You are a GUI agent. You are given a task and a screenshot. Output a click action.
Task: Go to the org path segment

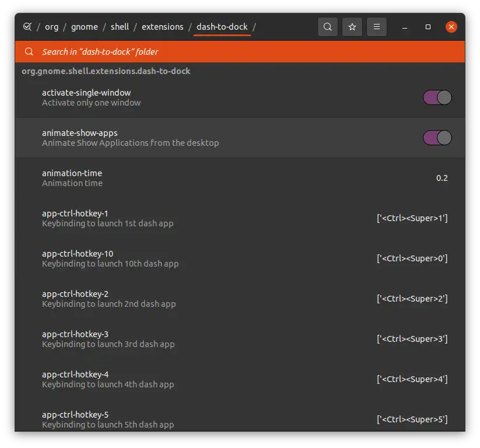51,27
